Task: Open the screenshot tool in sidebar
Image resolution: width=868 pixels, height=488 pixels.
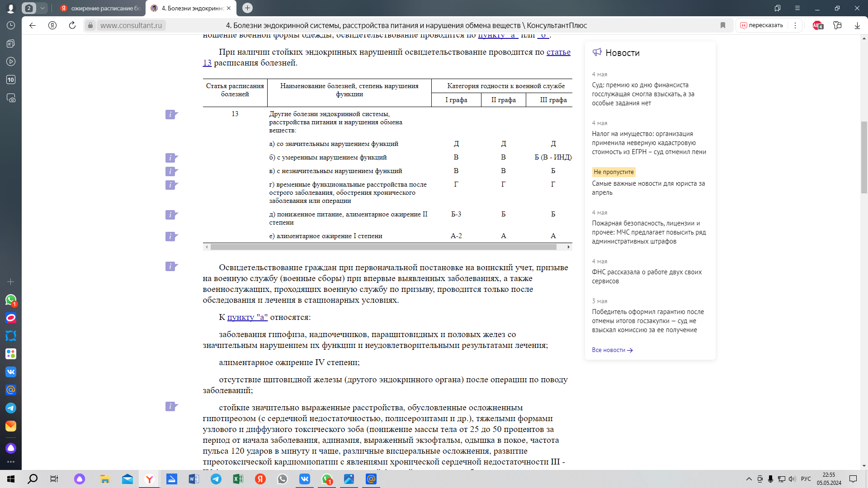Action: (11, 98)
